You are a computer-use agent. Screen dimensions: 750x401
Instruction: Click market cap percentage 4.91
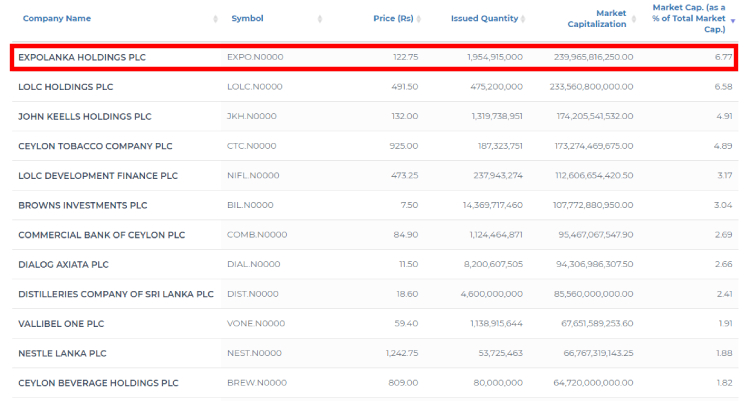click(x=724, y=116)
